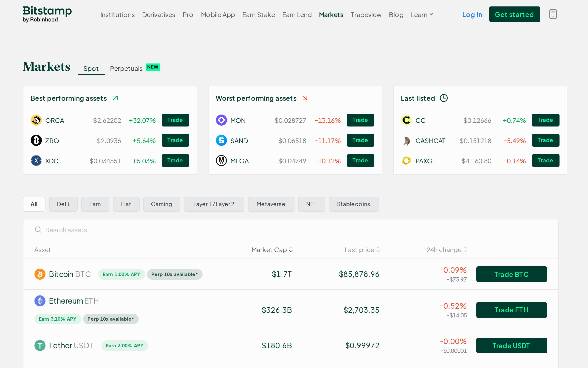Click the Trade USDT button
Image resolution: width=588 pixels, height=368 pixels.
coord(512,345)
